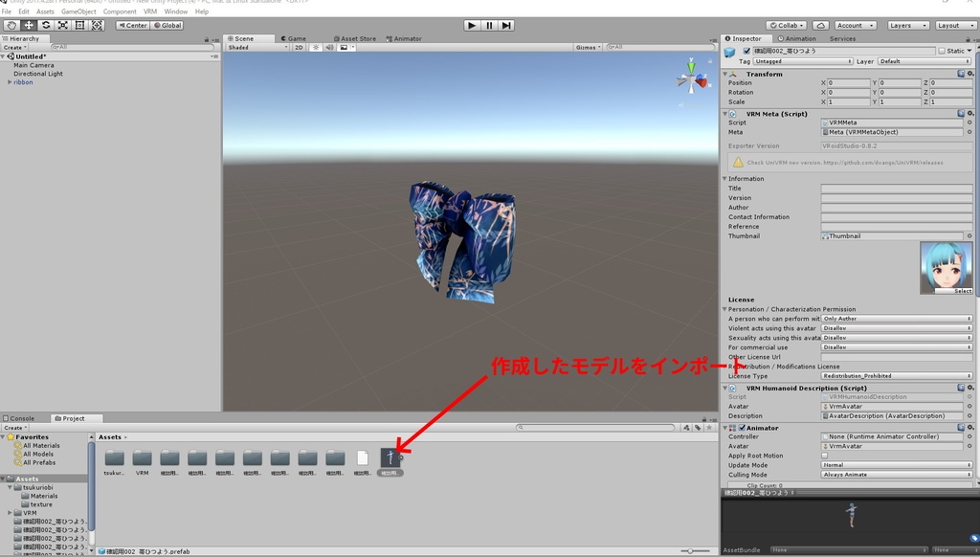
Task: Open the GameObject menu
Action: (x=78, y=11)
